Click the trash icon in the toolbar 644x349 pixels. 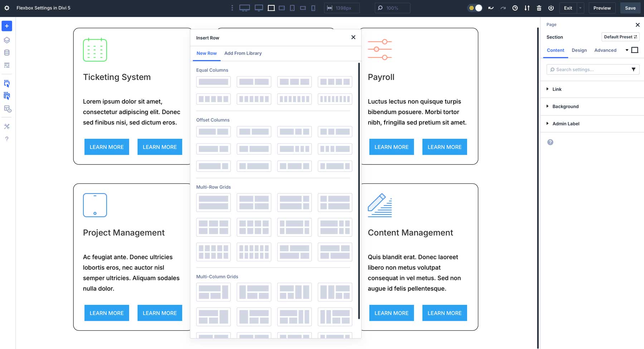click(539, 8)
